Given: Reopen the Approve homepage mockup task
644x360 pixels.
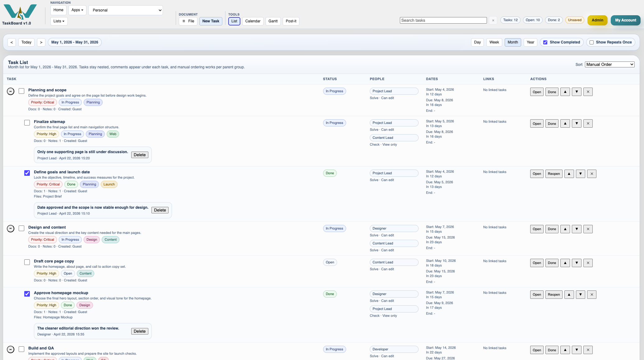Looking at the screenshot, I should [554, 295].
